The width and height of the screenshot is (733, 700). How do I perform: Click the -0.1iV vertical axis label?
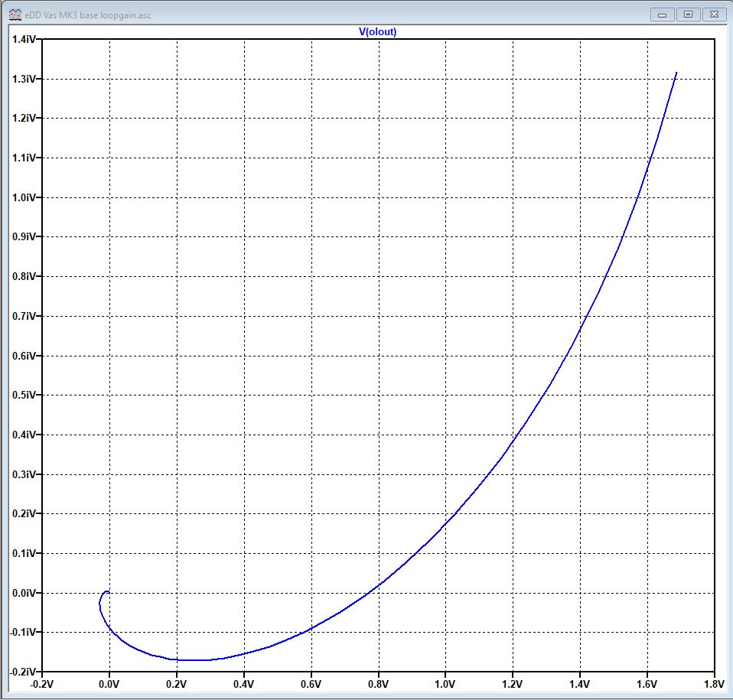(23, 632)
